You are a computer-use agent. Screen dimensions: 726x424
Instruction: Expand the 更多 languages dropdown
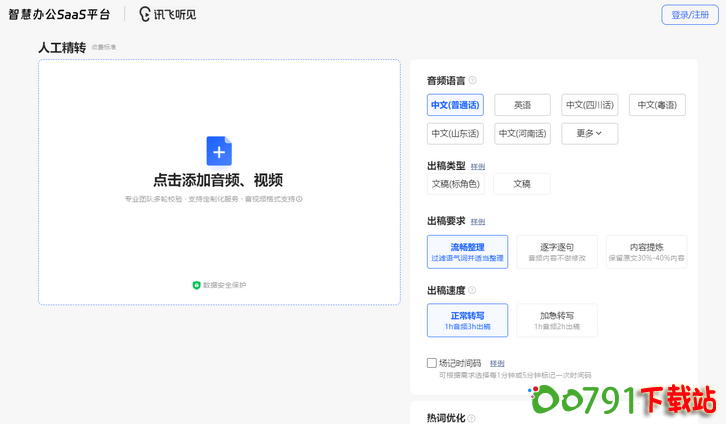589,133
